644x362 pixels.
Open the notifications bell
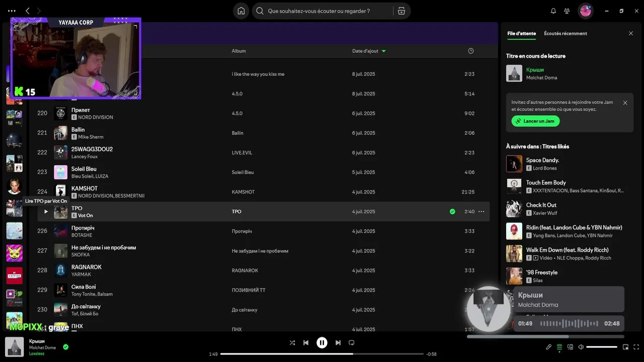click(x=553, y=11)
